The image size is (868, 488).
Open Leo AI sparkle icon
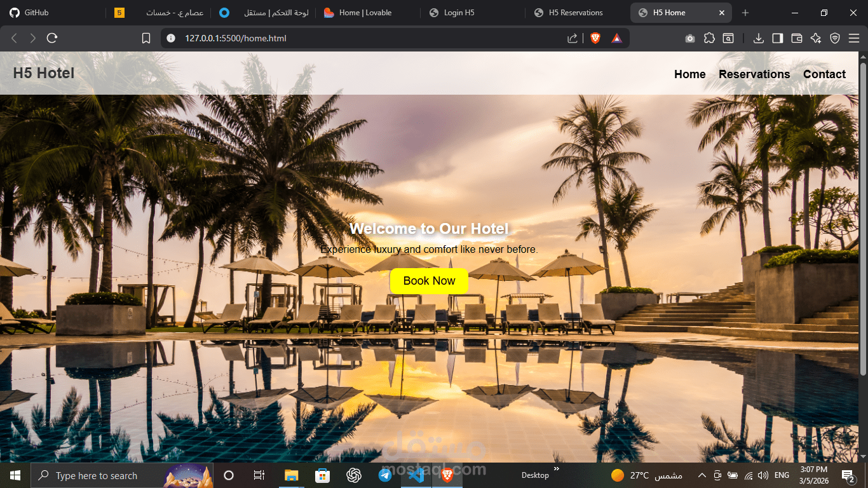point(816,38)
